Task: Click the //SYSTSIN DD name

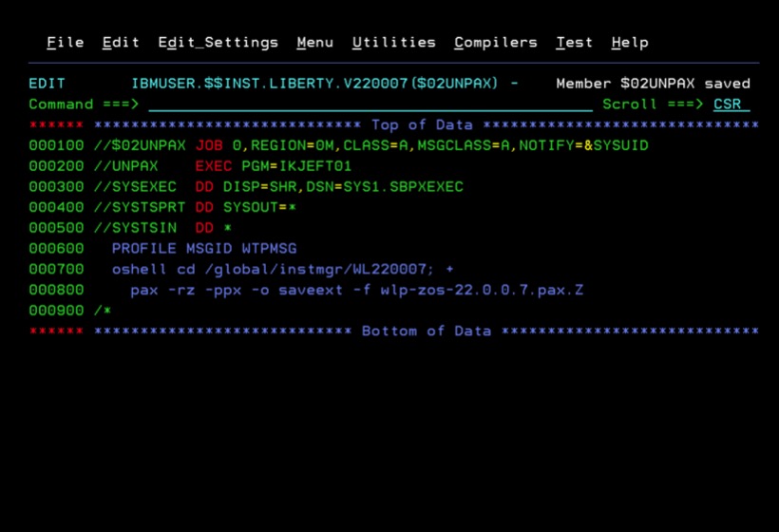Action: 135,228
